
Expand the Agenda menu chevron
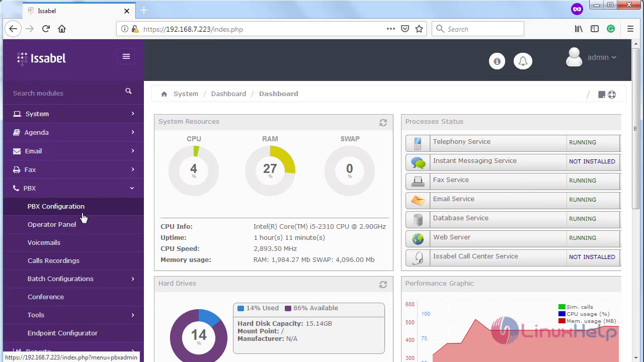(x=133, y=132)
